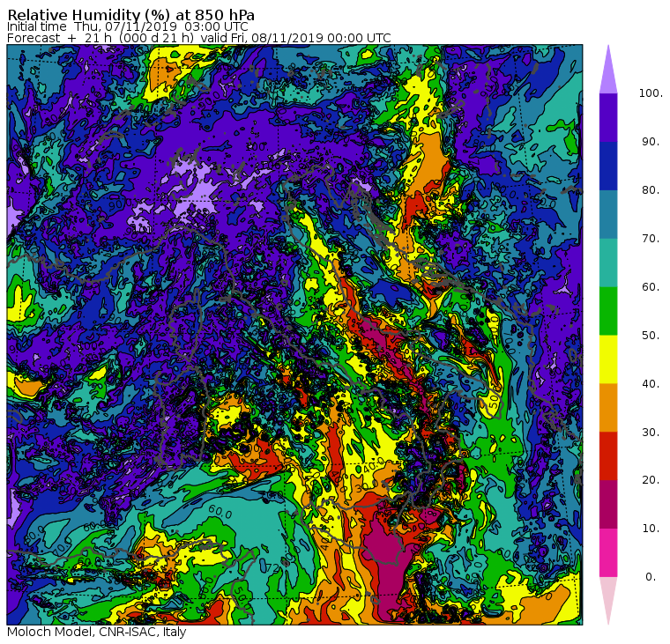Click the '60.0' contour label on the map
Image resolution: width=670 pixels, height=644 pixels.
tap(220, 511)
